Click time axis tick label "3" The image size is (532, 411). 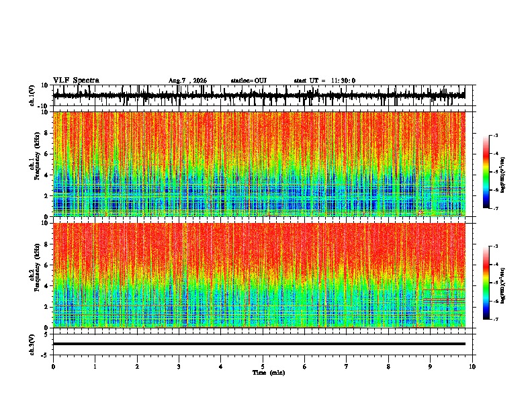click(179, 367)
